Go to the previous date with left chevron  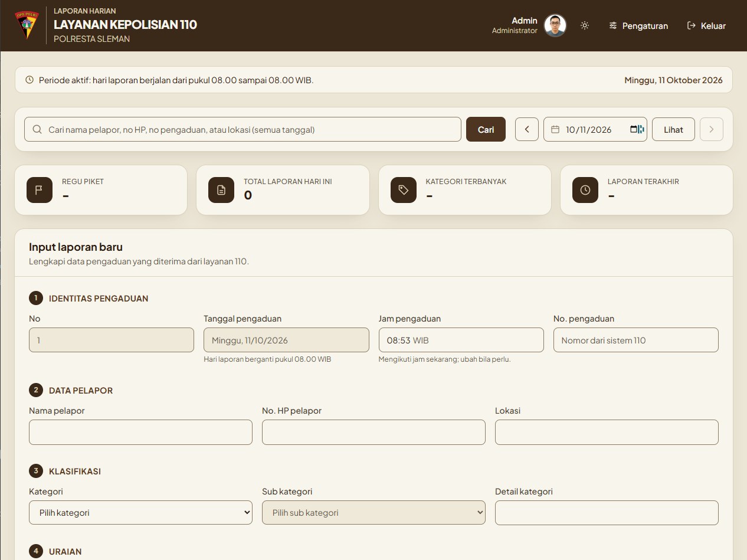pos(527,129)
